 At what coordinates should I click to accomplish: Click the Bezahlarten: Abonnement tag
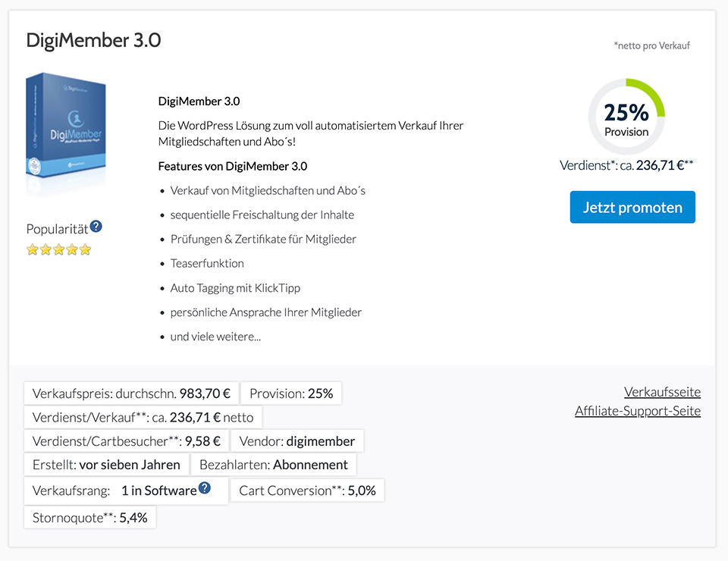coord(274,465)
